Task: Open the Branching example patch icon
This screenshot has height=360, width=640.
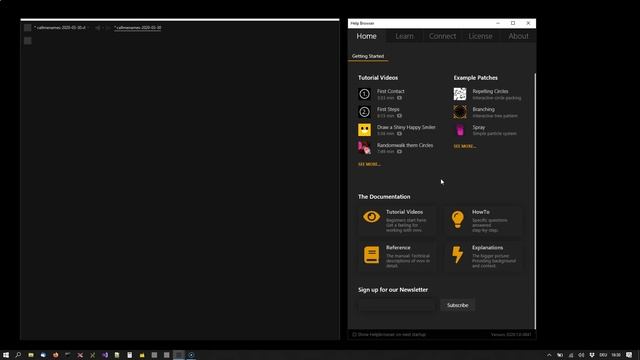Action: click(x=460, y=112)
